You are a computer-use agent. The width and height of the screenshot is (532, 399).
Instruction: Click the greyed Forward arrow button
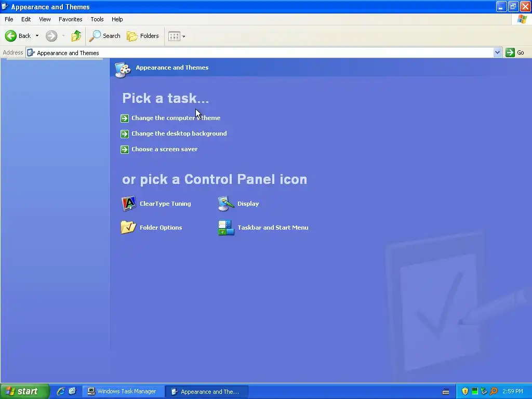pos(51,36)
